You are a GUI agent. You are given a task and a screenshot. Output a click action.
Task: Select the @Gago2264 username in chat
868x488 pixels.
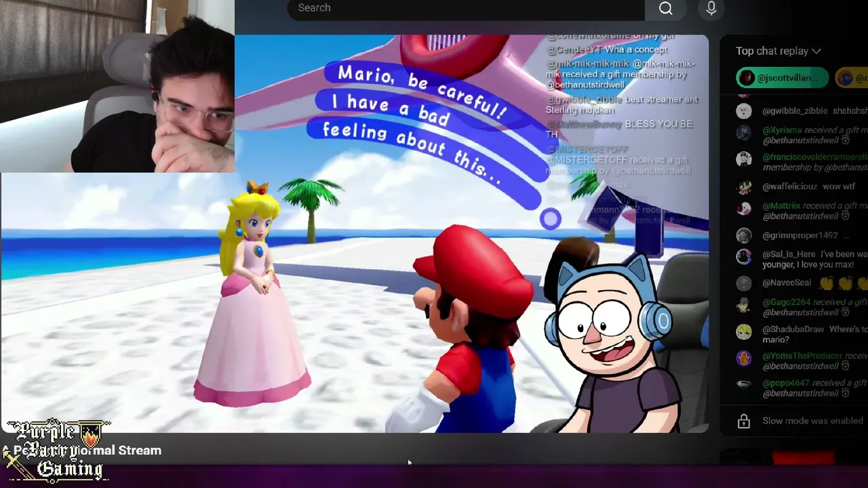(x=786, y=302)
